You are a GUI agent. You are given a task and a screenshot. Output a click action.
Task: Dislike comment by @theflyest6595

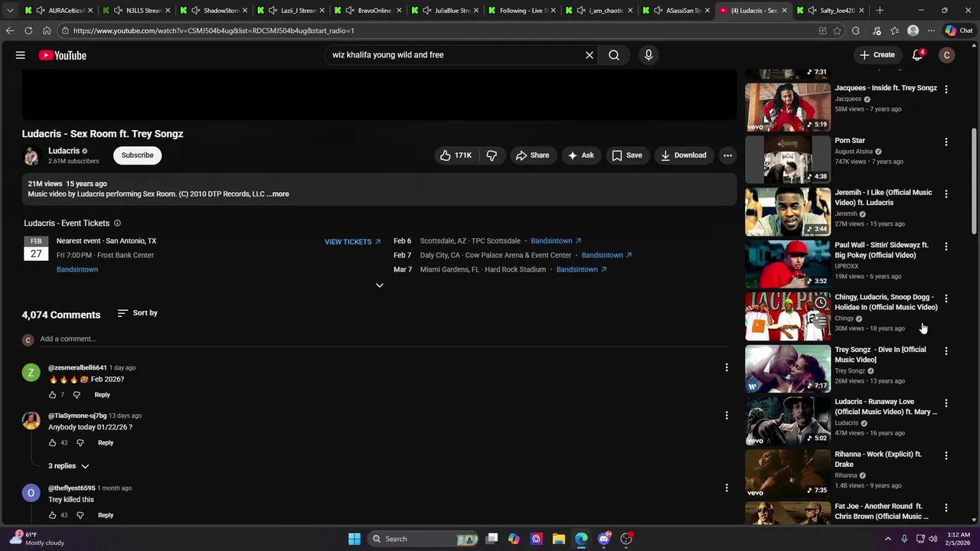(x=80, y=515)
